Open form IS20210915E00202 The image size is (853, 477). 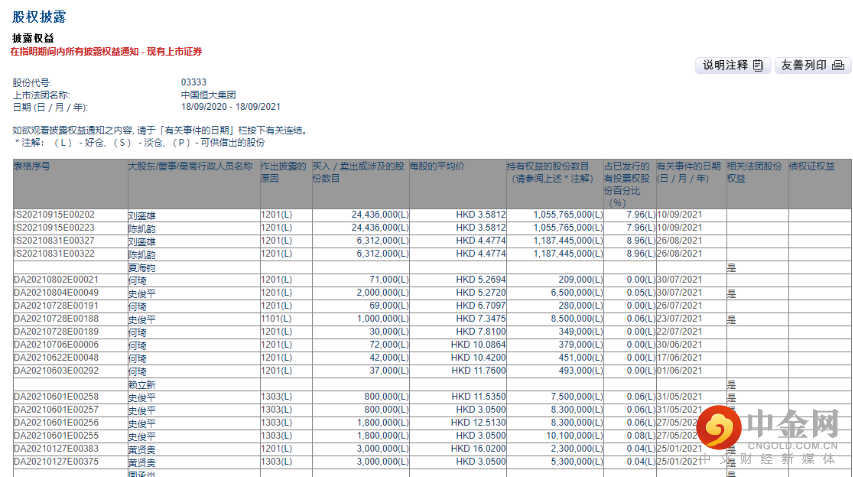(x=54, y=215)
